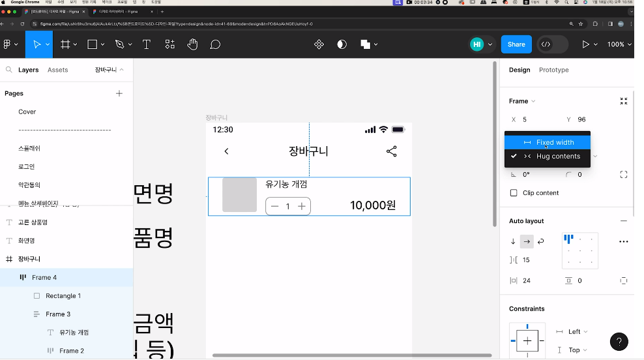Select the Rectangle 1 layer

tap(66, 296)
